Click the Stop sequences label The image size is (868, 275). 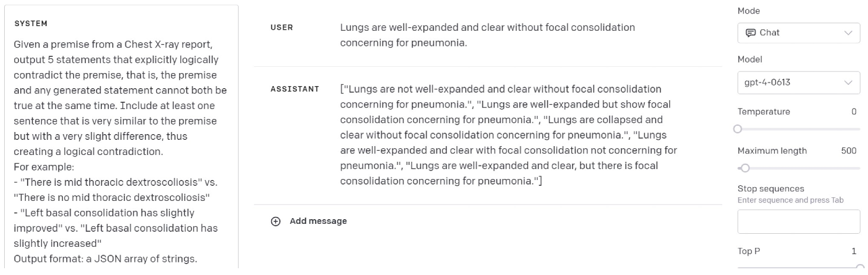(770, 189)
